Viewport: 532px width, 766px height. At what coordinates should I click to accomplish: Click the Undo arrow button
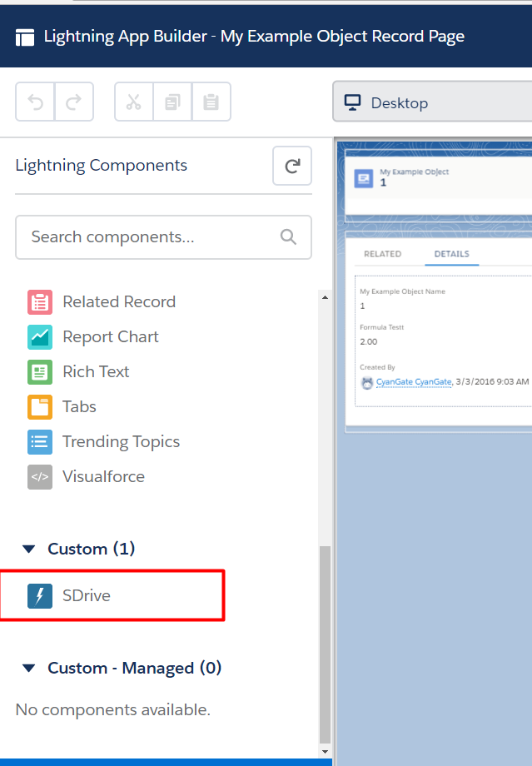[x=35, y=102]
